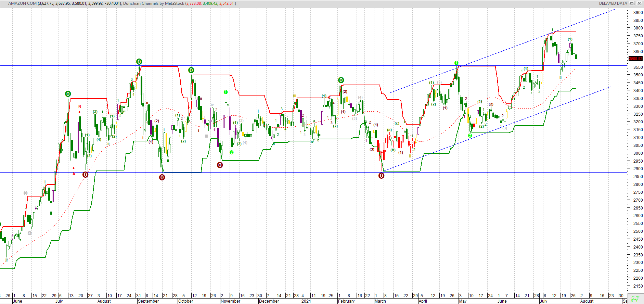Viewport: 644px width, 304px height.
Task: Click the 3700 price axis label
Action: 638,44
